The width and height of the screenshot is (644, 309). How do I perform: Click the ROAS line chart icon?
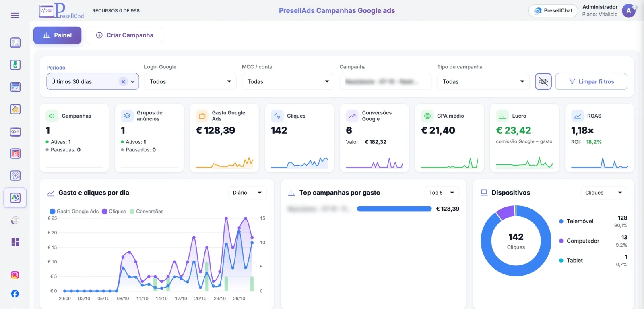[578, 116]
